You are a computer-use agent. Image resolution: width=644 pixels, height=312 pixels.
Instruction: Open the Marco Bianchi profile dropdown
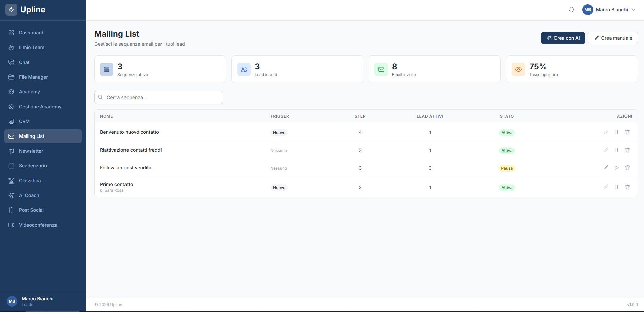pos(609,10)
